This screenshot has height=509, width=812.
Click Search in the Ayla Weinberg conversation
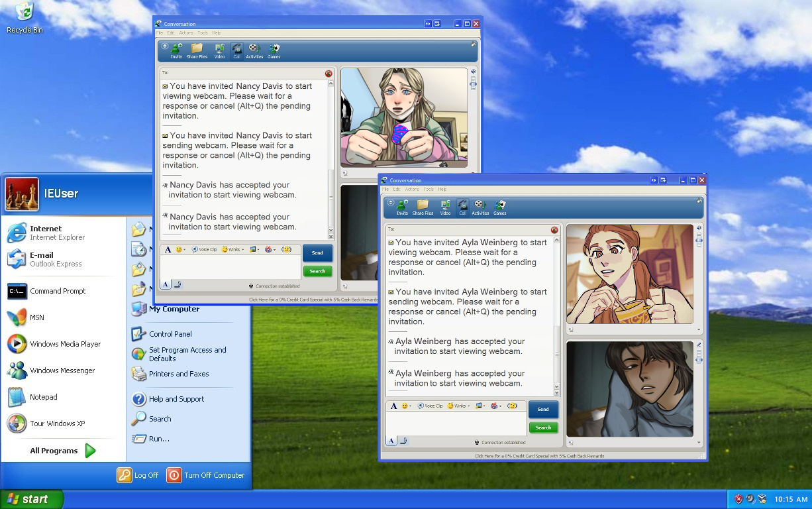pyautogui.click(x=543, y=427)
